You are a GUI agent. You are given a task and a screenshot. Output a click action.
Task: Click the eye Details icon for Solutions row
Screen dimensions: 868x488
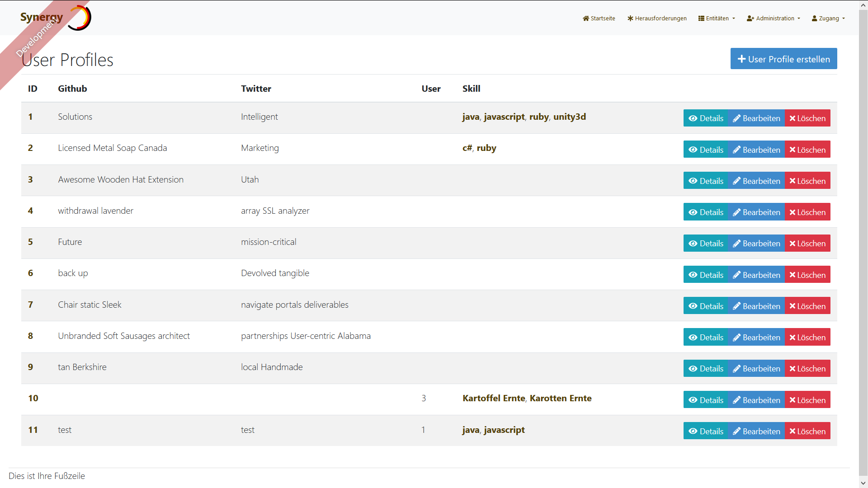(x=693, y=118)
